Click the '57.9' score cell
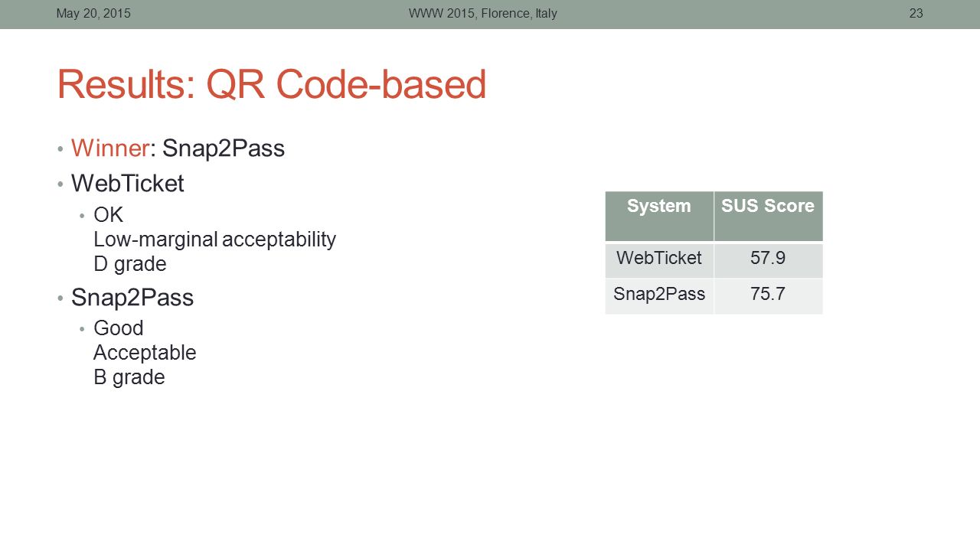Screen dimensions: 980x551 (x=768, y=260)
